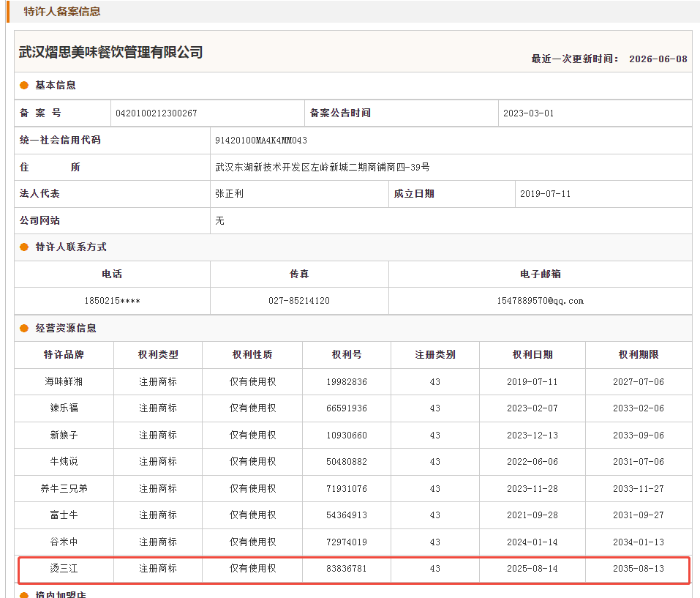700x598 pixels.
Task: Click filing announcement date 2023-03-01
Action: click(x=529, y=113)
